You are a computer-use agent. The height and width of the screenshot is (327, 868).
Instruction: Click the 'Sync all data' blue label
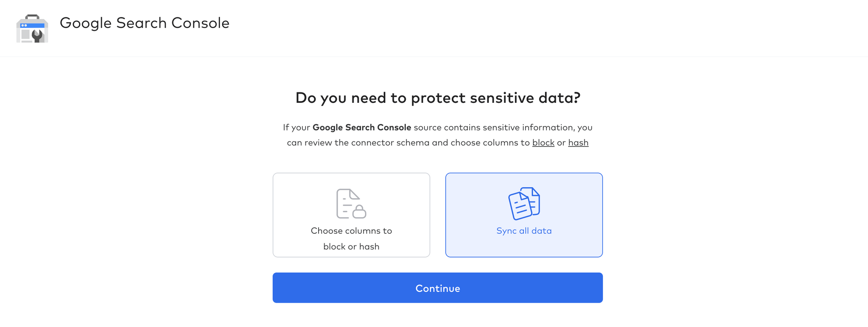coord(524,231)
